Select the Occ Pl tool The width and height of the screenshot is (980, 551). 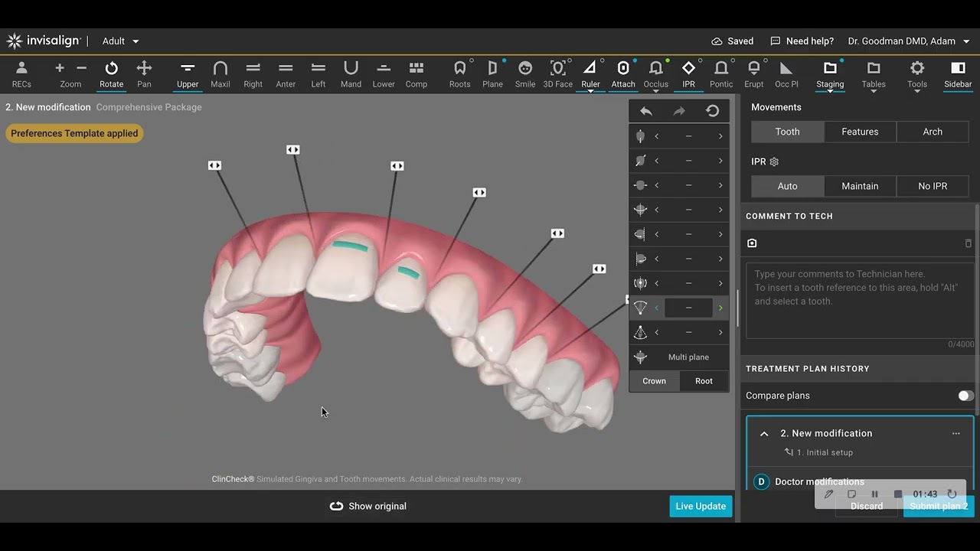tap(786, 74)
